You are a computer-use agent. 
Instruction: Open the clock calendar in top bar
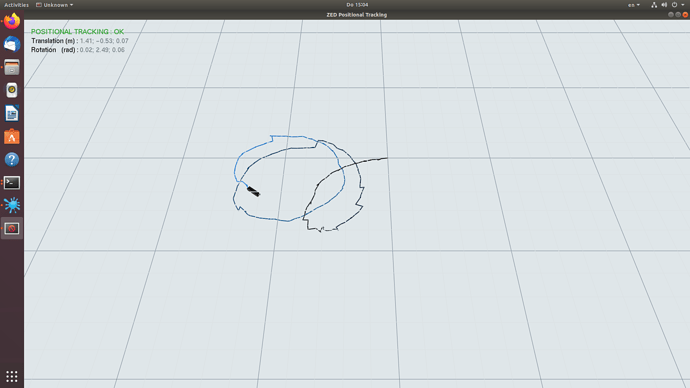357,5
